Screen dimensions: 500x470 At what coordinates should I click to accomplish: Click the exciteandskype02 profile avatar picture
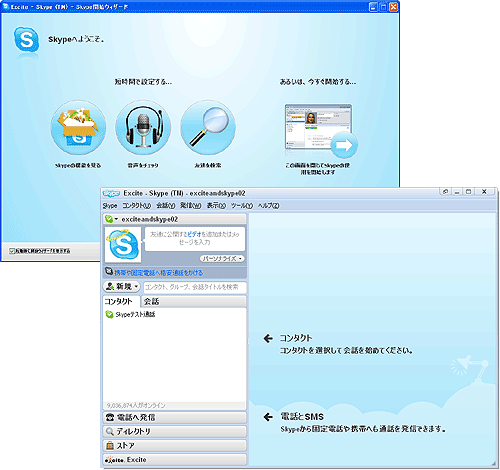(123, 245)
